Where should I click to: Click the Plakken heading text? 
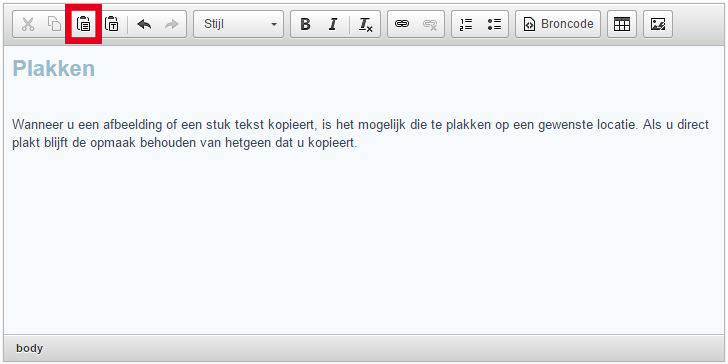point(54,69)
